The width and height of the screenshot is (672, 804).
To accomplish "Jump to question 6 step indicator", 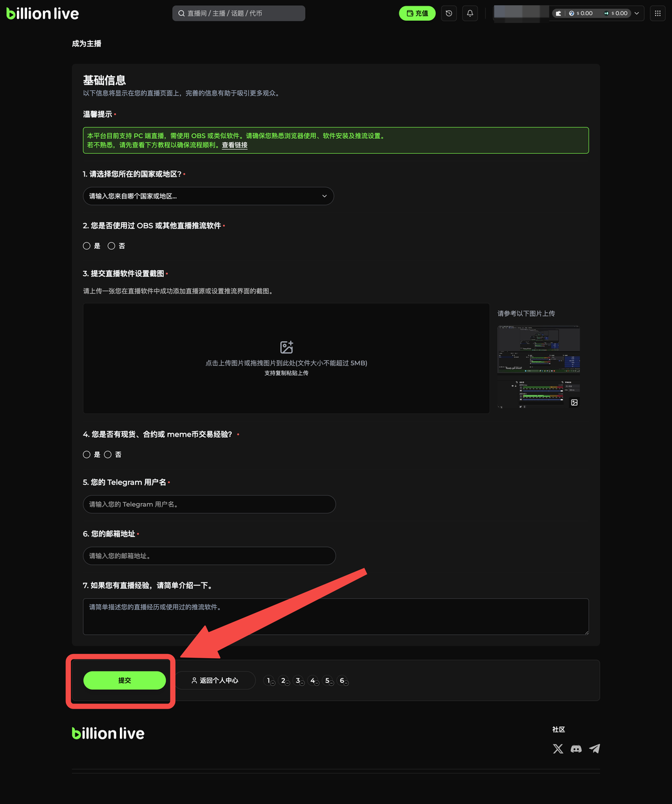I will [343, 681].
